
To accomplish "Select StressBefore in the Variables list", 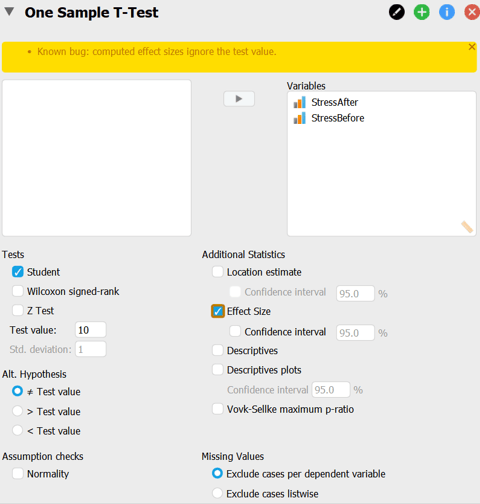I will pyautogui.click(x=338, y=118).
